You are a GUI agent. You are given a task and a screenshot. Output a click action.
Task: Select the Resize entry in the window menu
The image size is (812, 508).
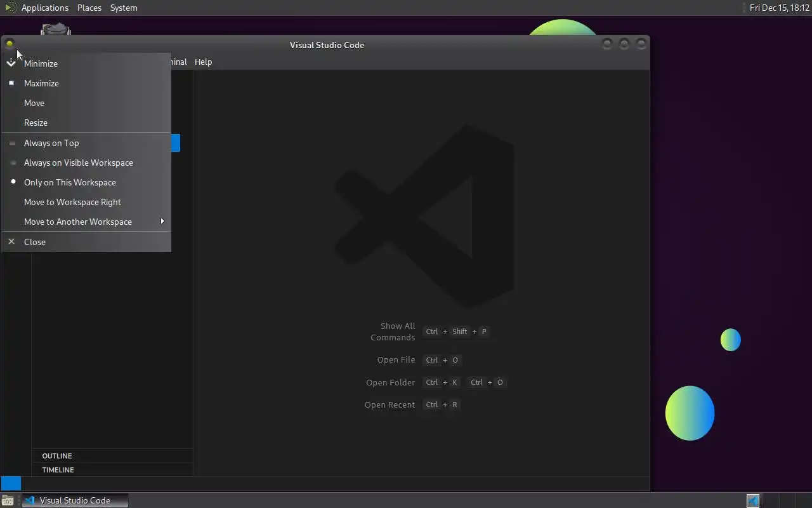(86, 123)
